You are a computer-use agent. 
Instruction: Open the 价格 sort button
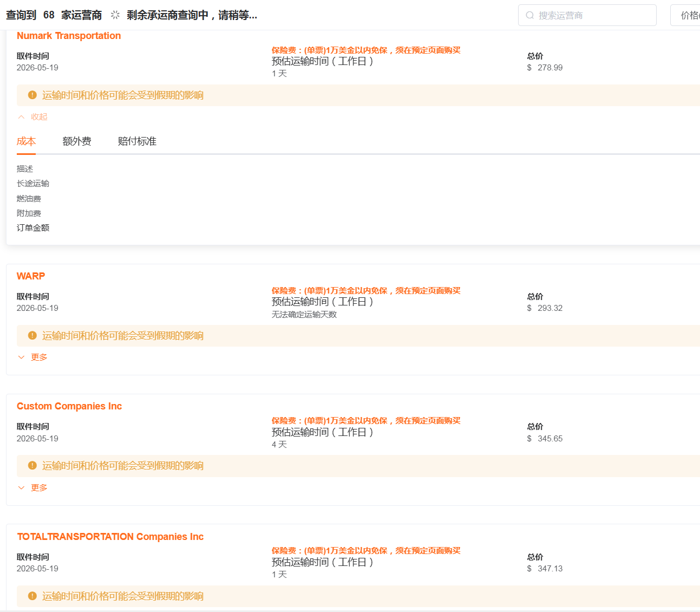coord(685,15)
